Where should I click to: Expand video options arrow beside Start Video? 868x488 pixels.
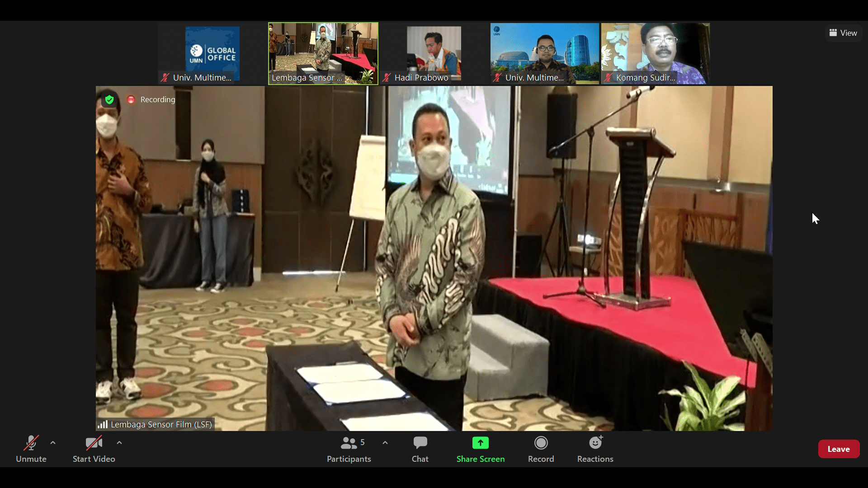[x=119, y=443]
